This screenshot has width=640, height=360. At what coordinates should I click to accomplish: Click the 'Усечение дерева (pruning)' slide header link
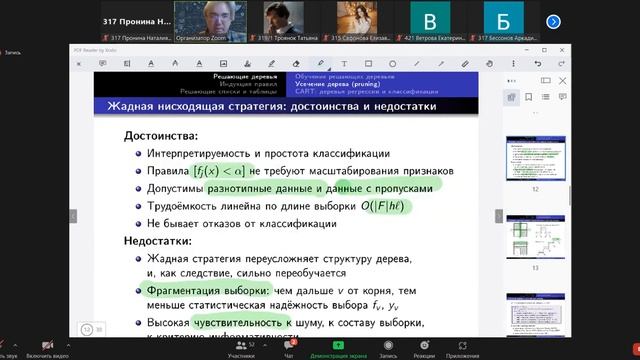point(338,84)
